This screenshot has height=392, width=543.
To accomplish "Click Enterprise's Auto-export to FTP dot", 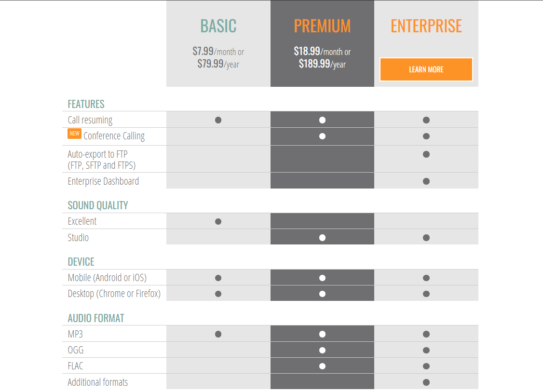I will click(426, 154).
